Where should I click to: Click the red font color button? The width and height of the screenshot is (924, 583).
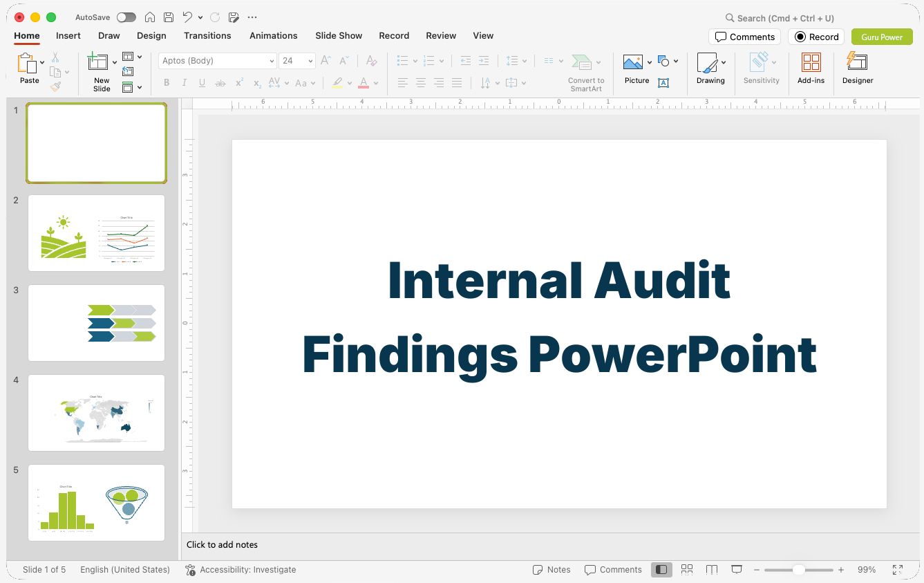364,83
